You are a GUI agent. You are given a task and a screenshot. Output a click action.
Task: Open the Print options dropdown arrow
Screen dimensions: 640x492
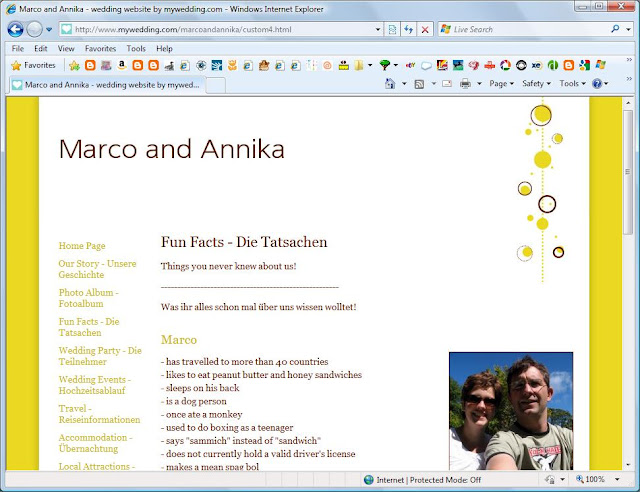(480, 84)
